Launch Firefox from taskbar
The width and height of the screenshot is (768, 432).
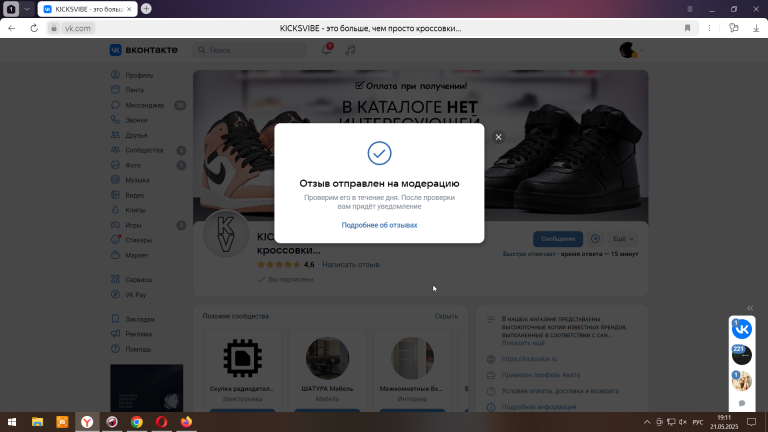click(186, 422)
